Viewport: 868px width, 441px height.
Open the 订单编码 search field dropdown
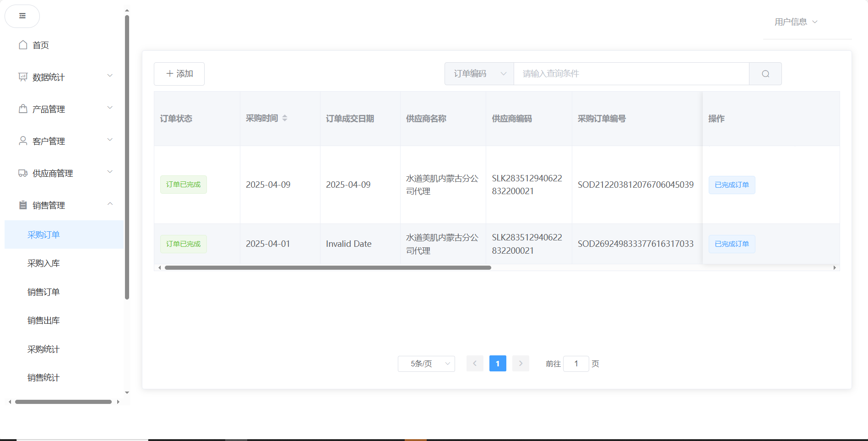[x=479, y=74]
